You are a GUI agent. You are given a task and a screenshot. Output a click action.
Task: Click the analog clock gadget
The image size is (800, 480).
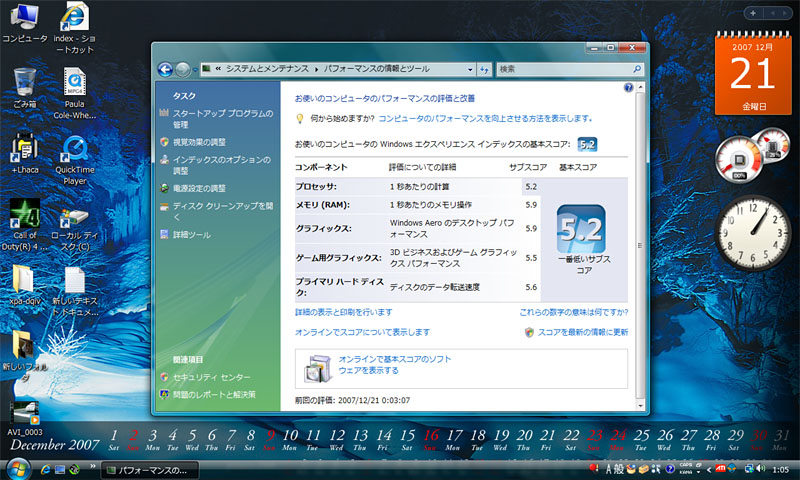(x=753, y=234)
